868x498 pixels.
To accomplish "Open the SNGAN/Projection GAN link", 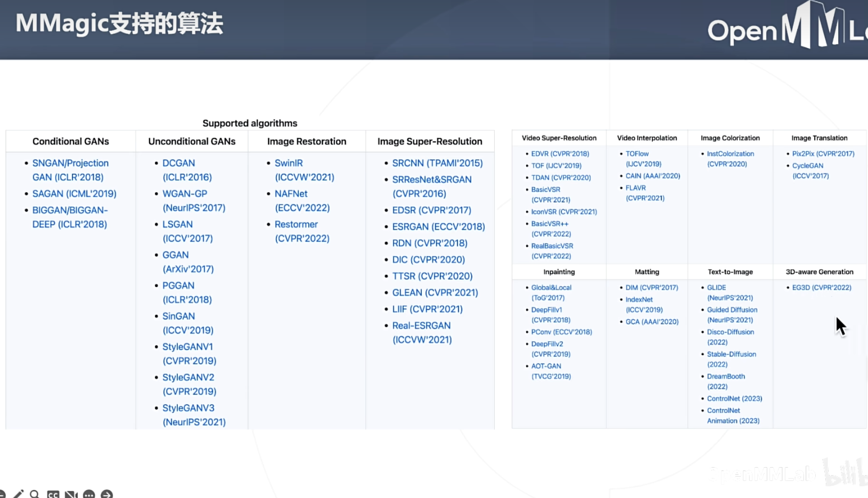I will pos(70,170).
